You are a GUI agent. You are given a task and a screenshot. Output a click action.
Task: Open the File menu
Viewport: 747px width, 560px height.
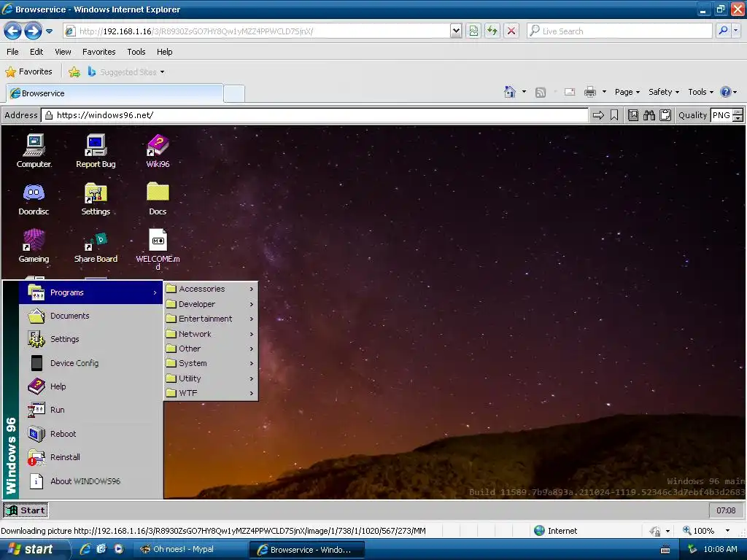(x=13, y=52)
